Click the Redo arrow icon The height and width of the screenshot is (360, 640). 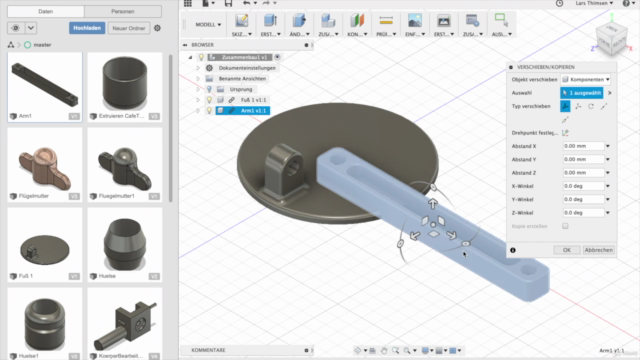point(266,3)
